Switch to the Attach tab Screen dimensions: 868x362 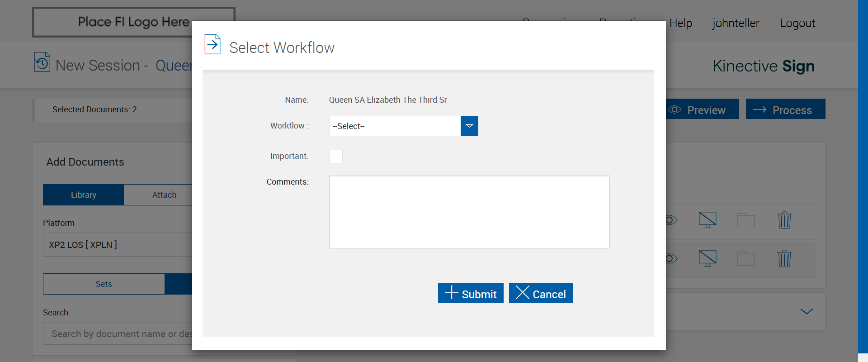coord(164,195)
